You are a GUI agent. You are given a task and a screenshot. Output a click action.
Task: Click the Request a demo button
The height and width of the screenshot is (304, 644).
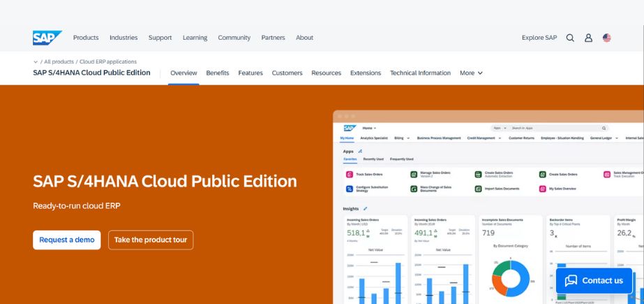67,240
